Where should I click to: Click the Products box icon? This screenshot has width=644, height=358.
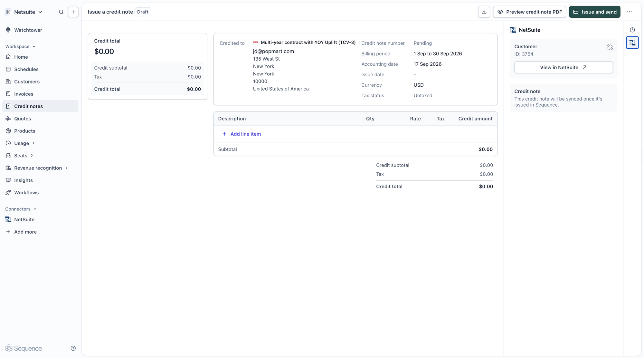tap(8, 131)
